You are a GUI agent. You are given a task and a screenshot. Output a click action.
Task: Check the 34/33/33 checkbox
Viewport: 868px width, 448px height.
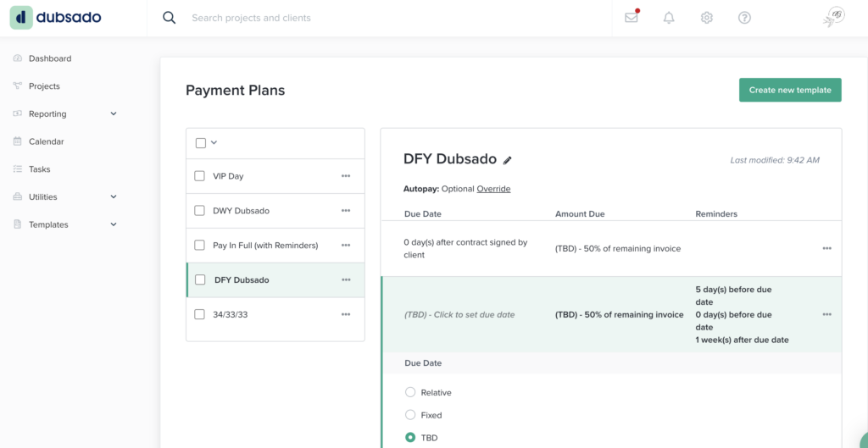click(199, 314)
